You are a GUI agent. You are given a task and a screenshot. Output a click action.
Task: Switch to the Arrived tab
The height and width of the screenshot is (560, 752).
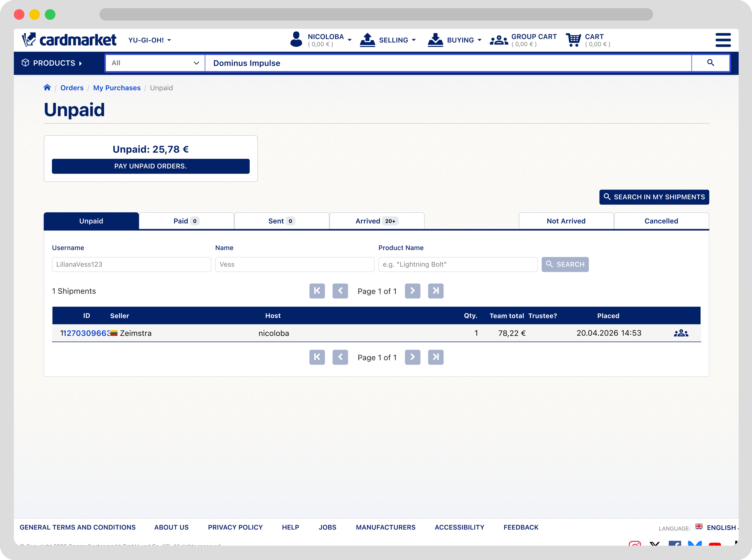(376, 221)
